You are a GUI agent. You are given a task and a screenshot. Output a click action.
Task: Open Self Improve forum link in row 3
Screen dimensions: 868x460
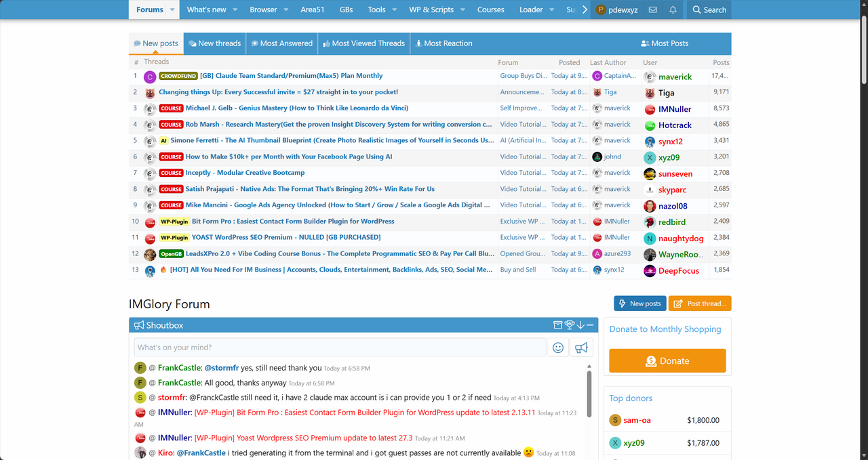pos(521,108)
